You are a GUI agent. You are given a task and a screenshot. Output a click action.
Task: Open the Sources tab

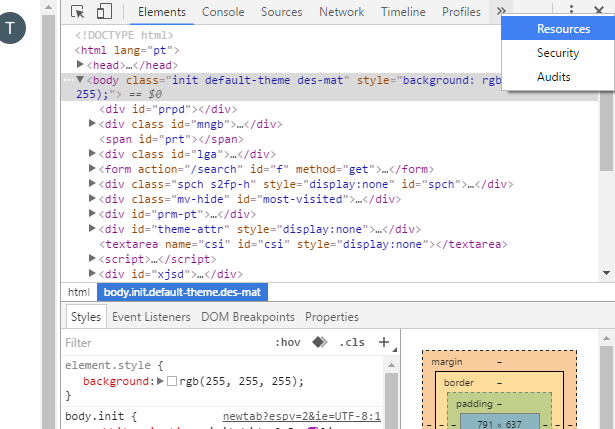tap(282, 12)
